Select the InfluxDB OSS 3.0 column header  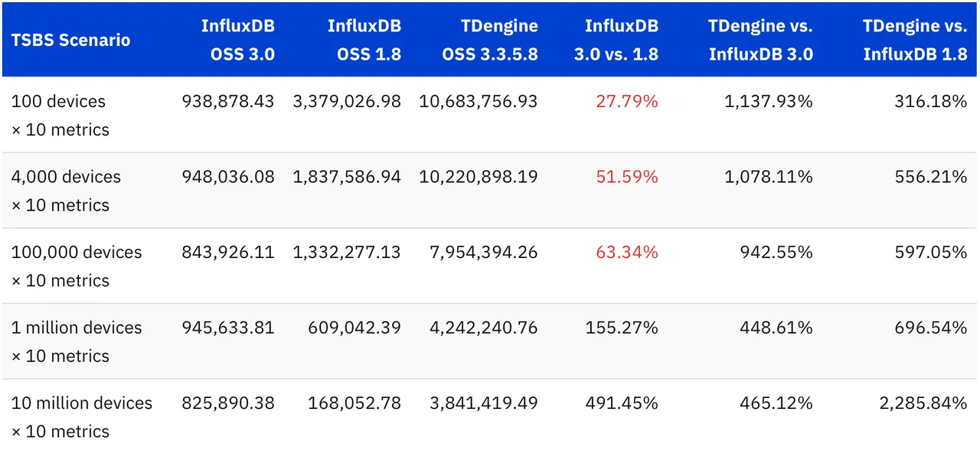(x=237, y=40)
